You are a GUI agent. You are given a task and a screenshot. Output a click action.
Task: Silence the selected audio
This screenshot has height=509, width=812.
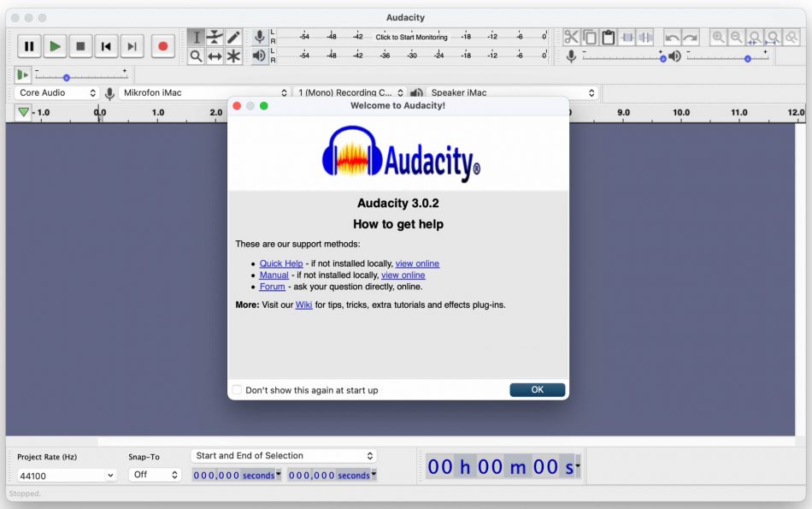click(x=645, y=38)
